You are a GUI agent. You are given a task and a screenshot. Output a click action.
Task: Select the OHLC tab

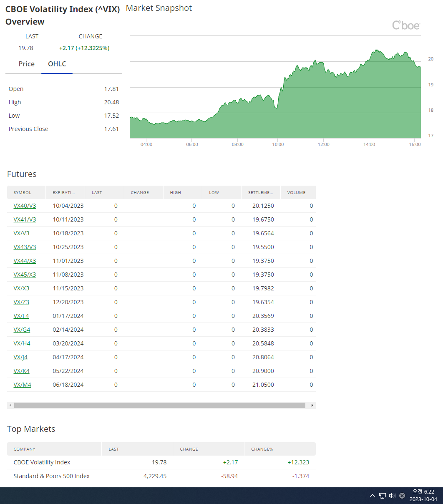point(57,64)
